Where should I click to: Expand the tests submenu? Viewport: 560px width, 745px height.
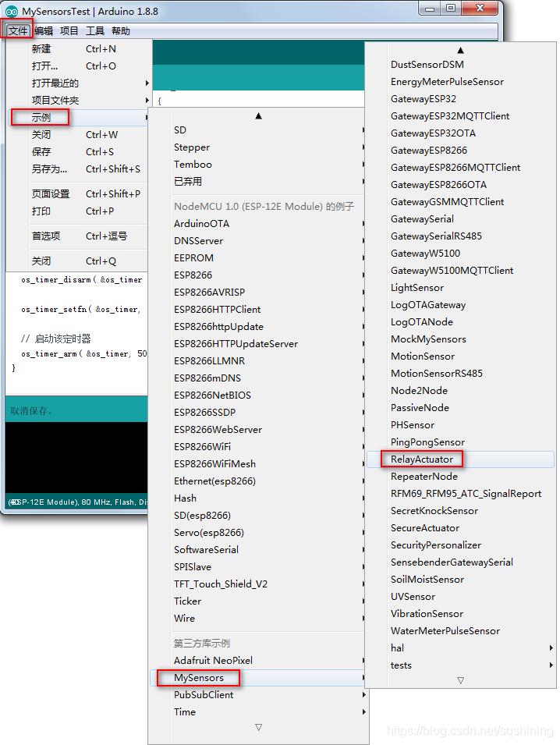pyautogui.click(x=460, y=665)
